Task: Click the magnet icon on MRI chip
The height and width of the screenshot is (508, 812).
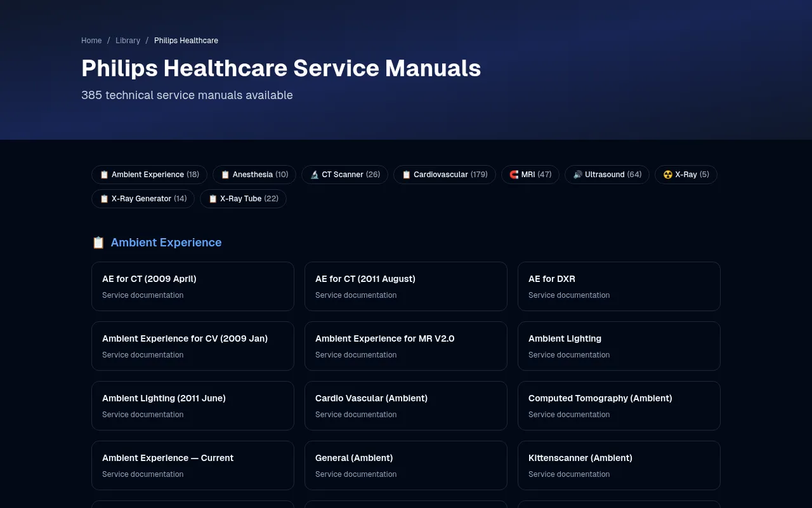Action: point(514,175)
